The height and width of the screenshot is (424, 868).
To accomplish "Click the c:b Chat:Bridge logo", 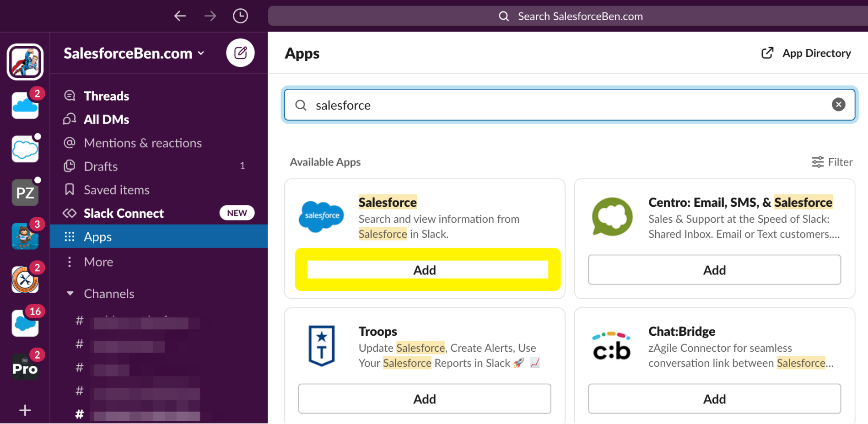I will (x=611, y=346).
